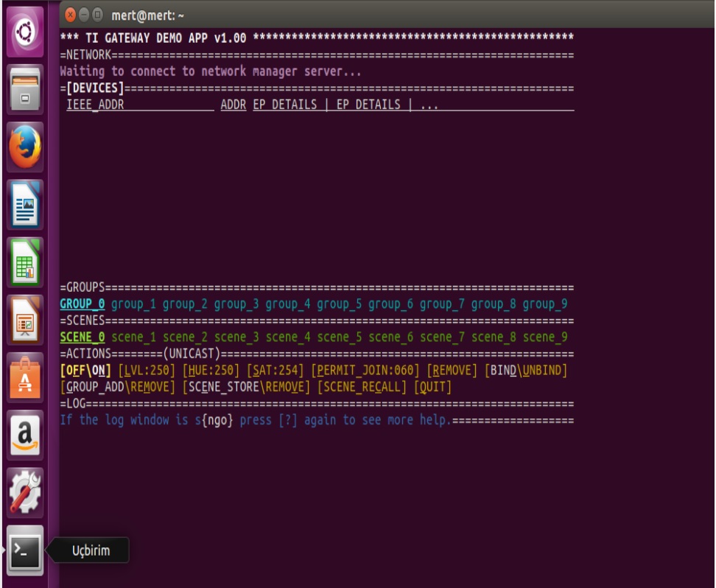Click the IEEE_ADDR column header
This screenshot has height=588, width=716.
coord(95,105)
